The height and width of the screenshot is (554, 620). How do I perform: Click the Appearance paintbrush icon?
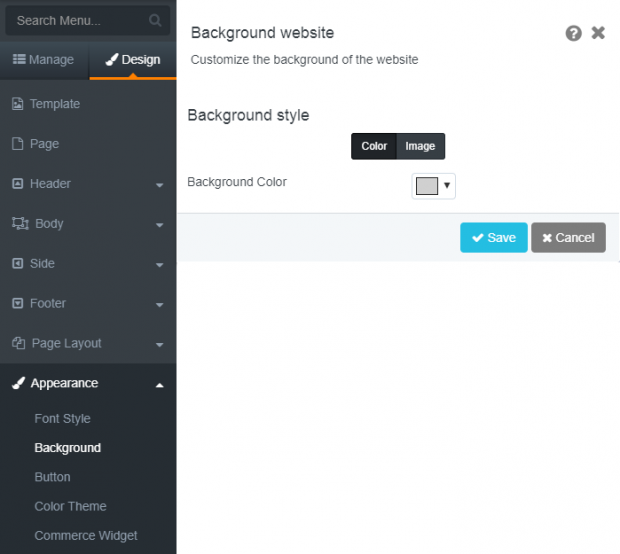pyautogui.click(x=18, y=383)
